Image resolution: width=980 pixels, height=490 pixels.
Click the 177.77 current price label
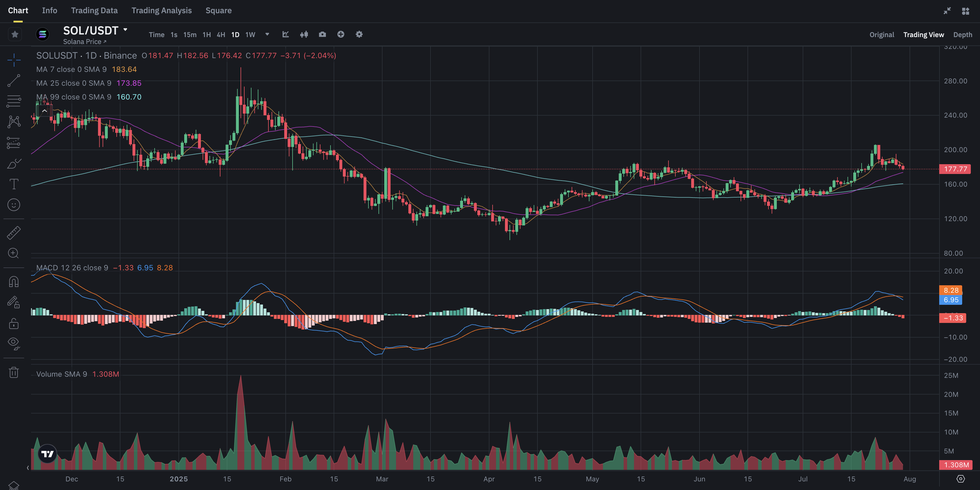[955, 169]
